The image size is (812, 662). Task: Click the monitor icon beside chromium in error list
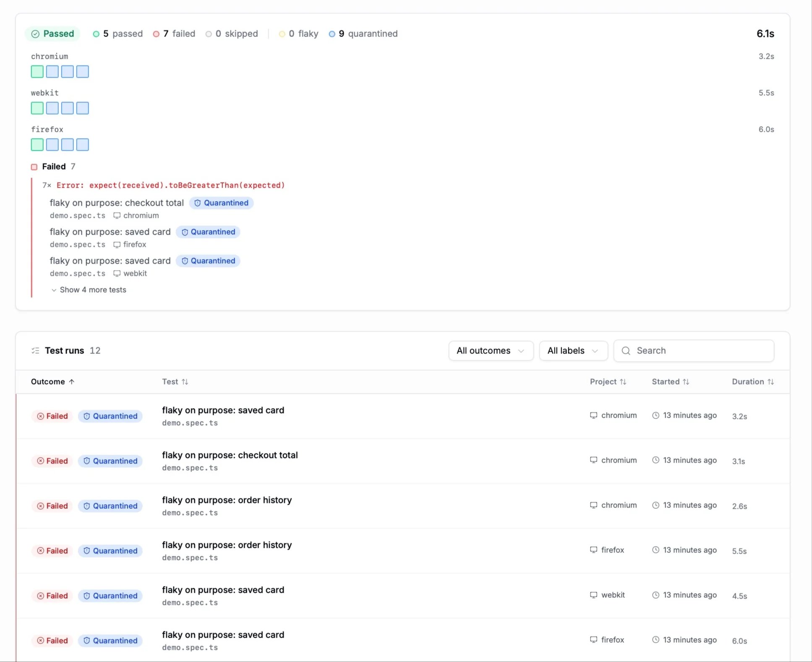117,216
